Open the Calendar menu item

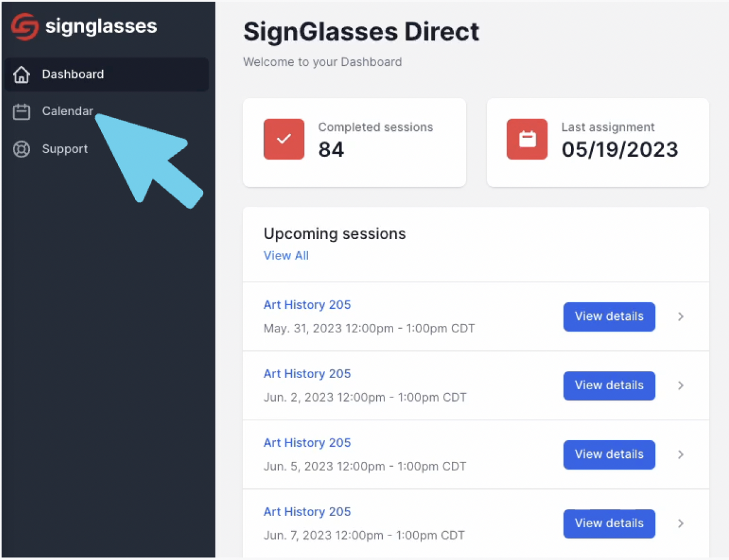pyautogui.click(x=106, y=112)
